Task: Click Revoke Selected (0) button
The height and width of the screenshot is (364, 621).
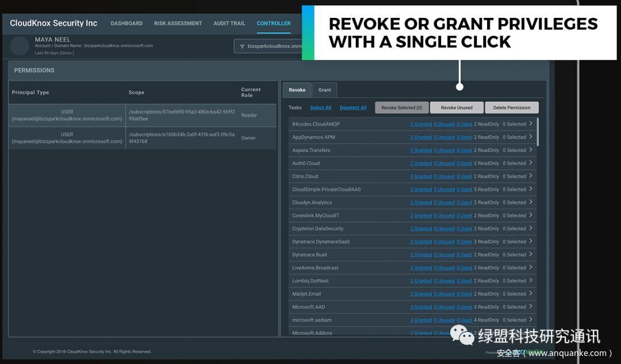Action: (x=401, y=108)
